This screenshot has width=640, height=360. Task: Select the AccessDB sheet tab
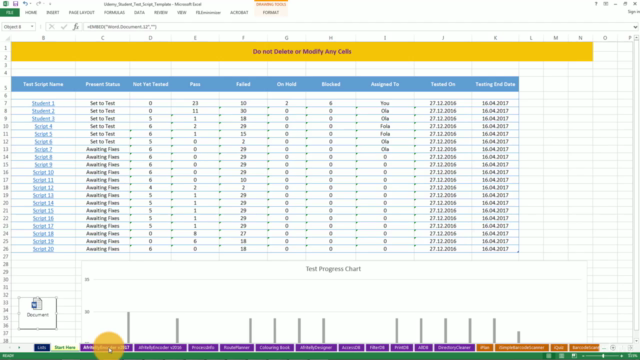(351, 347)
